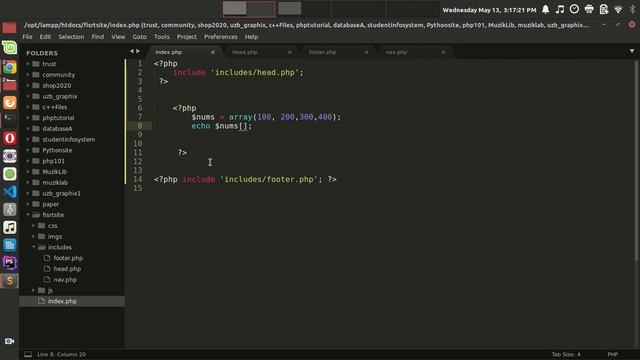Expand the js folder
The height and width of the screenshot is (360, 640).
(x=34, y=290)
